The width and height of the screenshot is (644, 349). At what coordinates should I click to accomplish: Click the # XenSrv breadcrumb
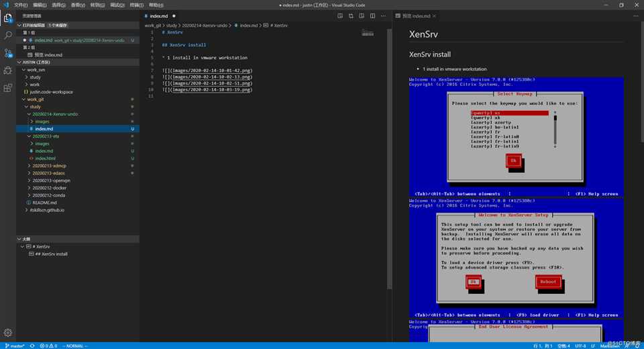coord(279,26)
